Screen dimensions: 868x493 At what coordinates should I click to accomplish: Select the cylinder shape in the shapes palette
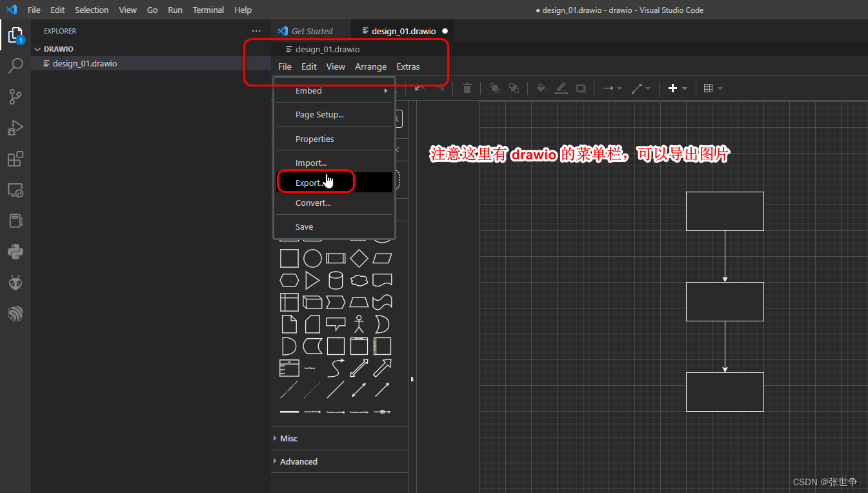tap(336, 280)
